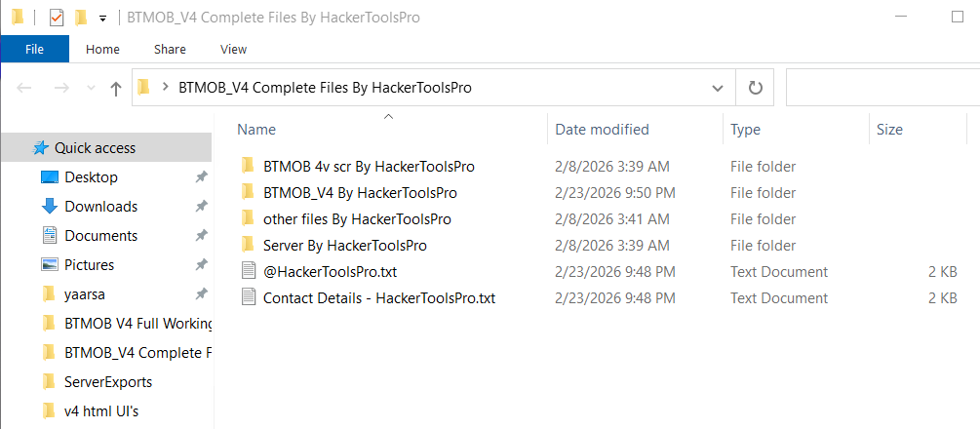Screen dimensions: 980x429
Task: Select the Downloads icon in Quick access
Action: pyautogui.click(x=50, y=206)
